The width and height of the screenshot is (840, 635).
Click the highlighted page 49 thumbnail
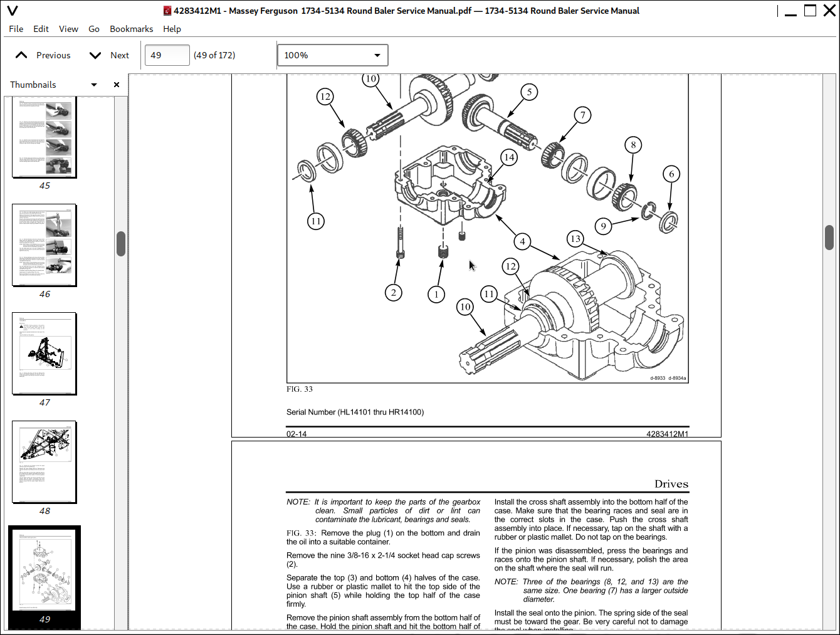45,570
